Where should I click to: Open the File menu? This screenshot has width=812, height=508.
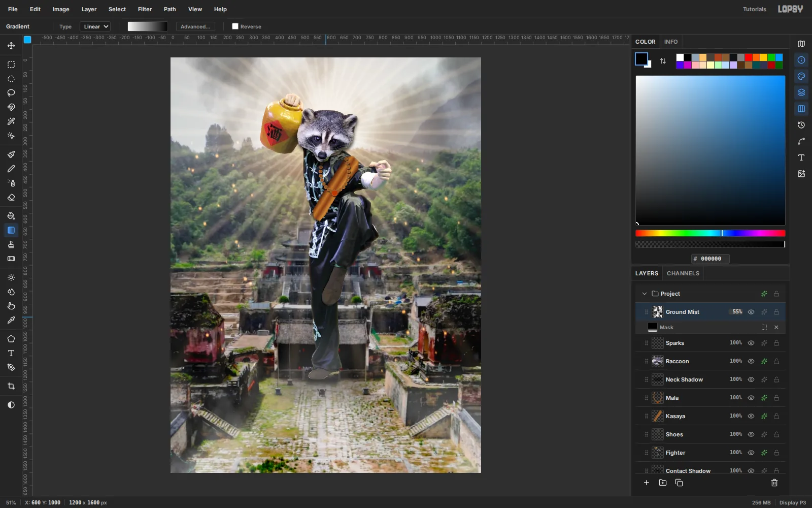pyautogui.click(x=13, y=9)
